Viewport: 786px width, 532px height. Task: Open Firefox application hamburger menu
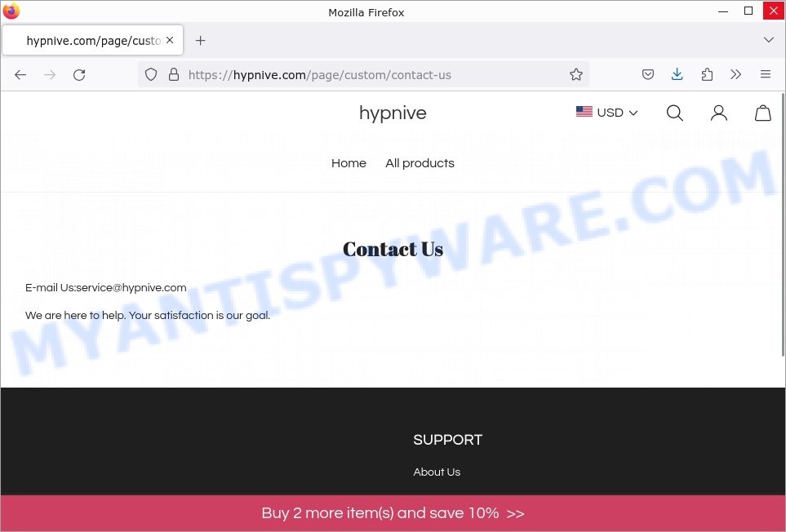click(766, 74)
